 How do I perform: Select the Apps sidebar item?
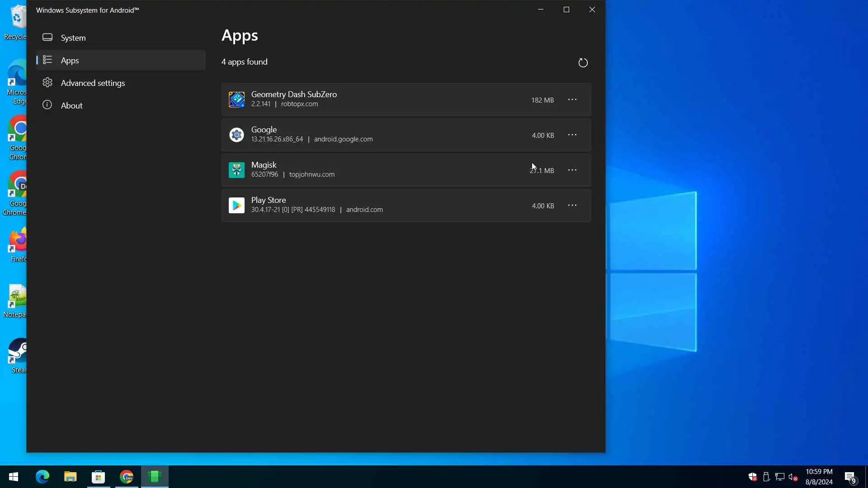[x=70, y=60]
